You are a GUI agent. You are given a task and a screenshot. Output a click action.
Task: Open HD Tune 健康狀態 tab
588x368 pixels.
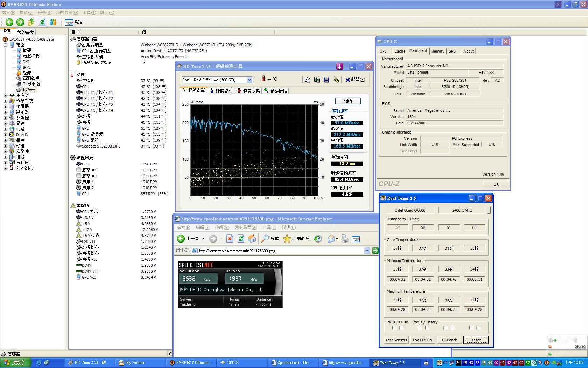248,91
